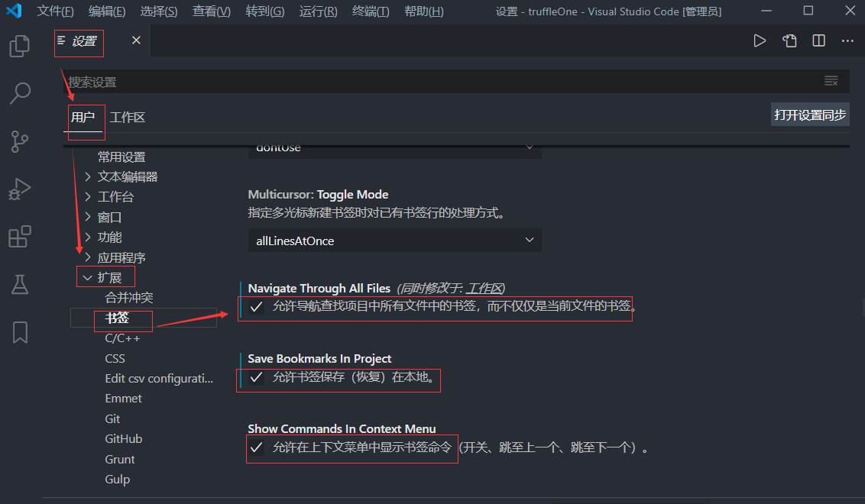Select Grunt extension settings
Screen dimensions: 865x504
pos(120,459)
